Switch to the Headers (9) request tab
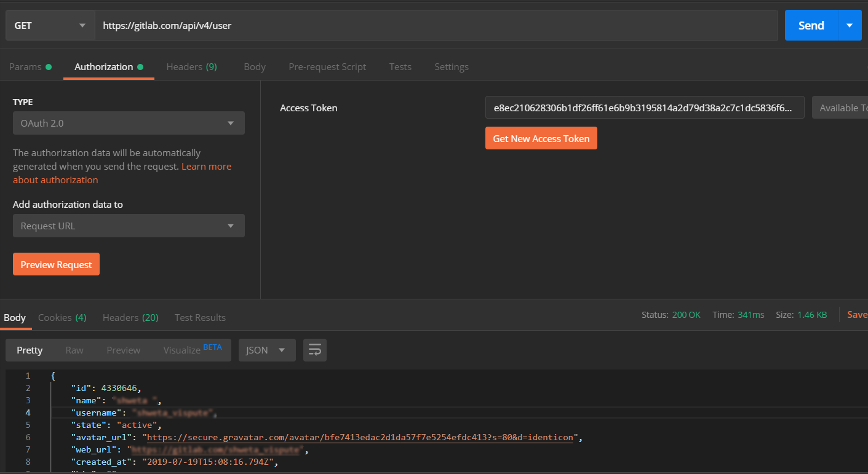This screenshot has height=474, width=868. (191, 66)
